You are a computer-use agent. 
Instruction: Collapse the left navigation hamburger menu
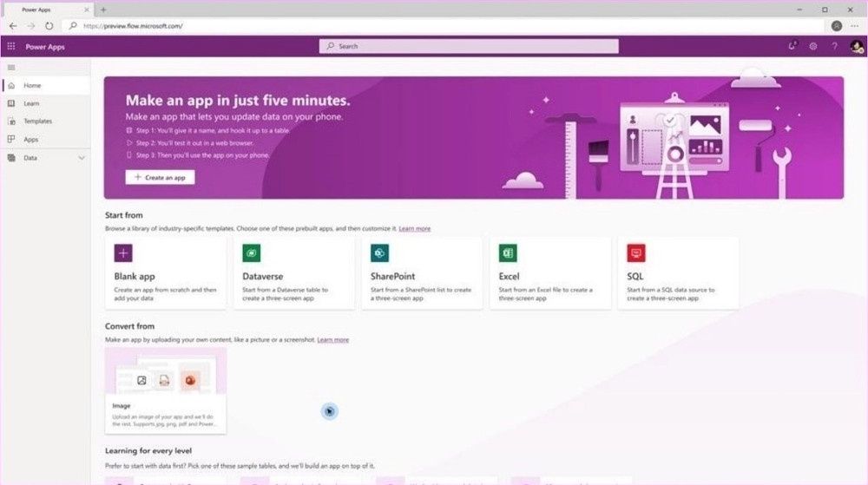click(11, 68)
